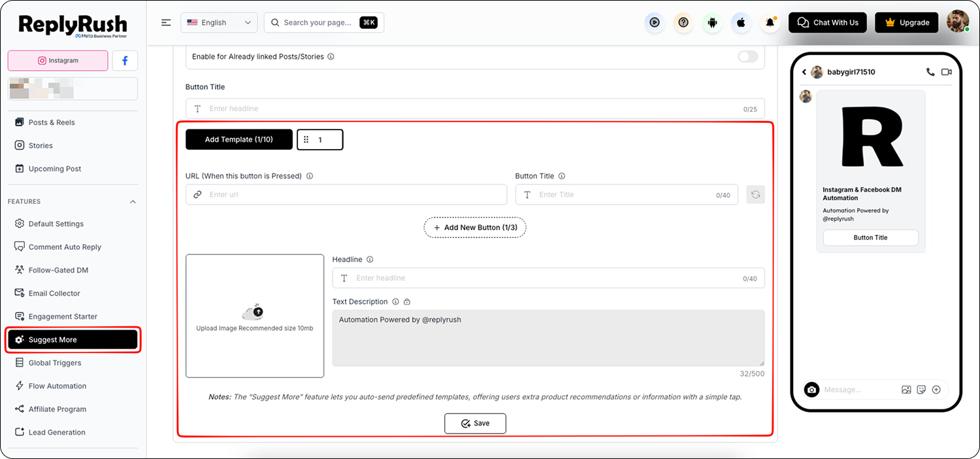Tap the video call icon in preview

click(x=946, y=72)
